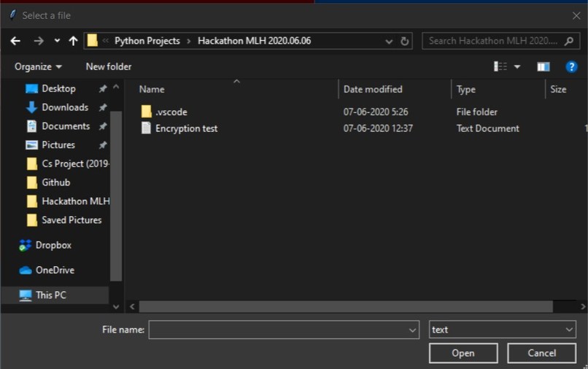
Task: Sort by the Name column
Action: (x=152, y=89)
